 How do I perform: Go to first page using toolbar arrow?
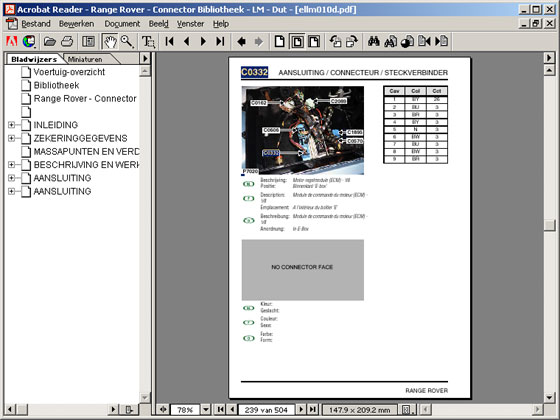coord(169,41)
